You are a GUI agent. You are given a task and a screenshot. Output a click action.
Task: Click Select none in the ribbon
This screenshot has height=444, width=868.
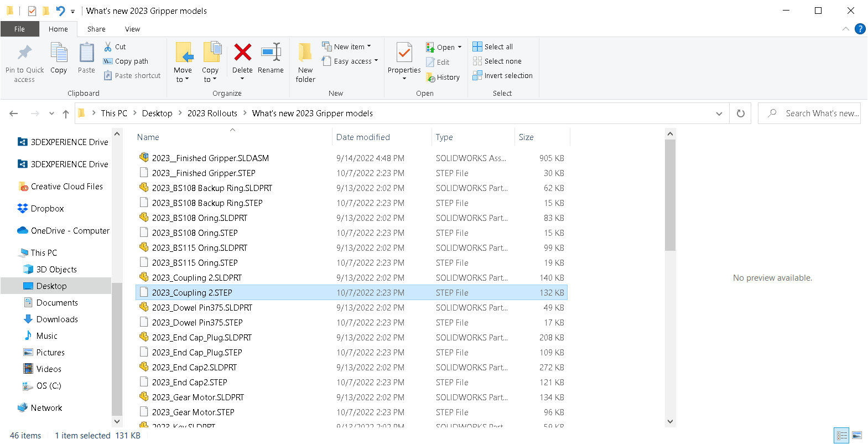[x=497, y=61]
